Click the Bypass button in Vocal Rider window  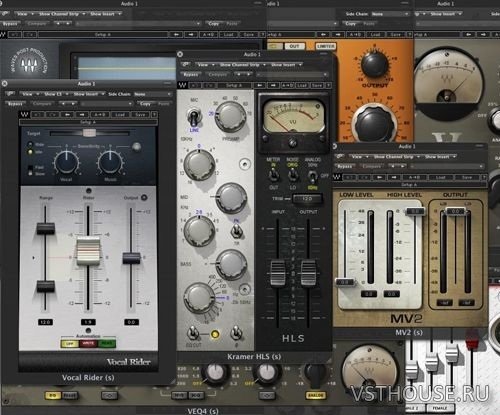pyautogui.click(x=15, y=104)
